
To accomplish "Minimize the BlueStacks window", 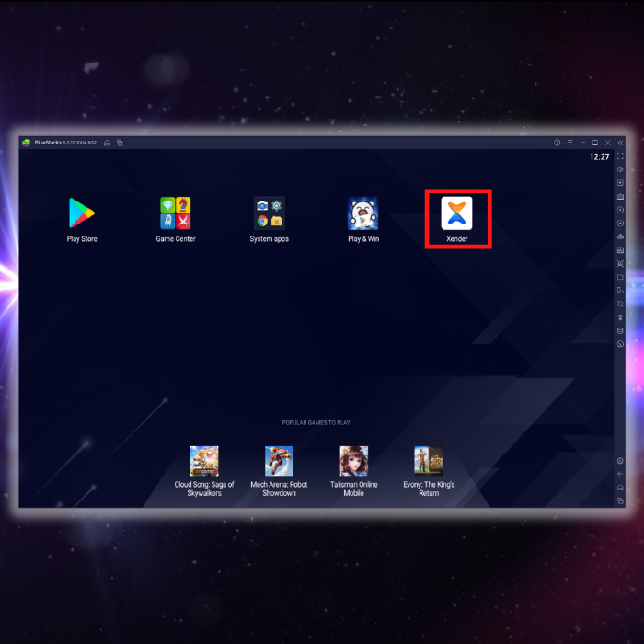I will tap(582, 143).
